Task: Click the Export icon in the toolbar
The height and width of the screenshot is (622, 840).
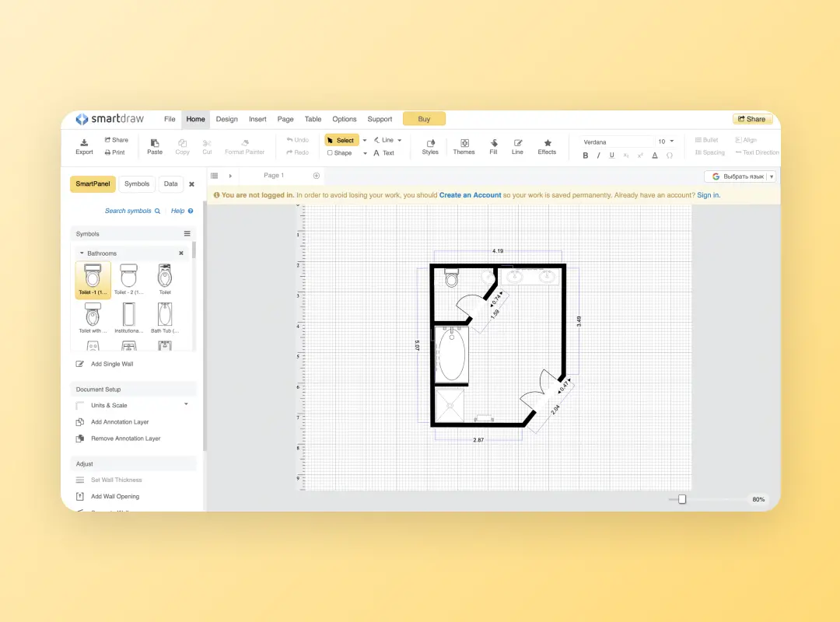Action: (84, 143)
